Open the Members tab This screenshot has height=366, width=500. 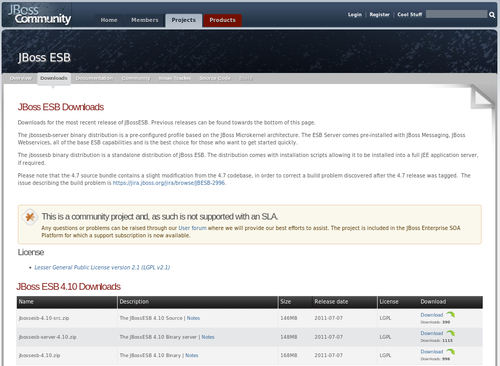click(145, 20)
